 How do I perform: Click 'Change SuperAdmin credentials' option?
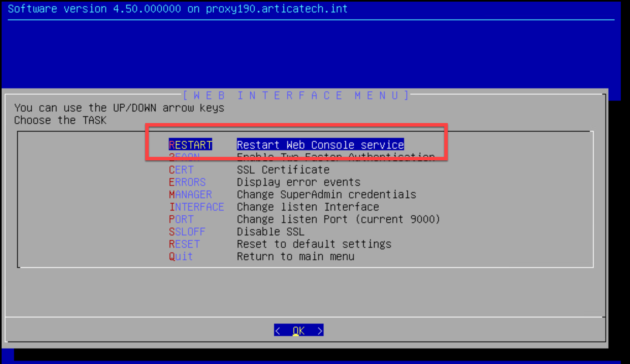[326, 195]
